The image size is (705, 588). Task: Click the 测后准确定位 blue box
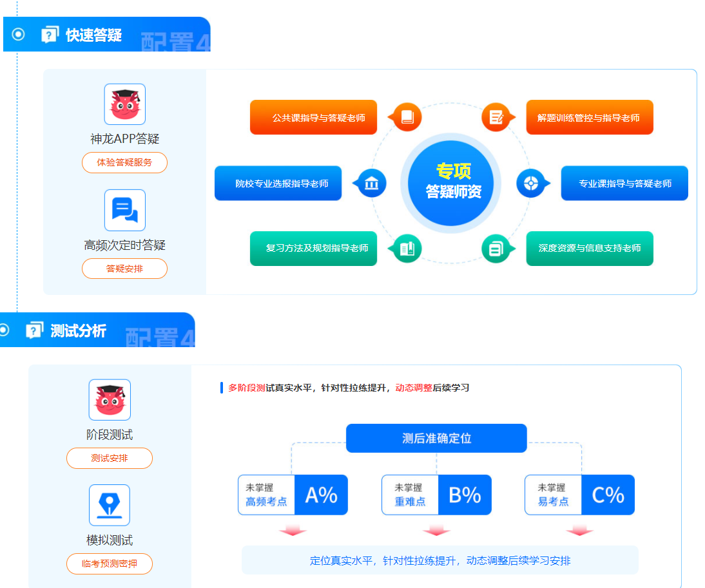tap(436, 438)
